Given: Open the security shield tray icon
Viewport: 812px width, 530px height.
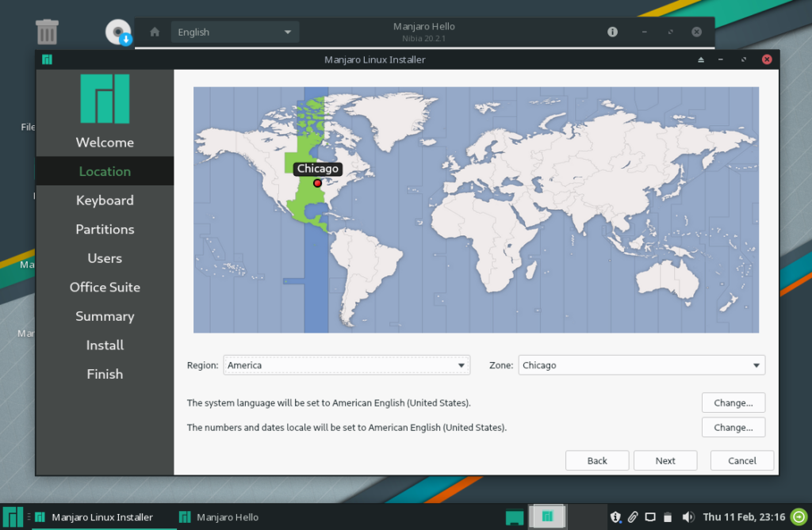Looking at the screenshot, I should point(615,517).
